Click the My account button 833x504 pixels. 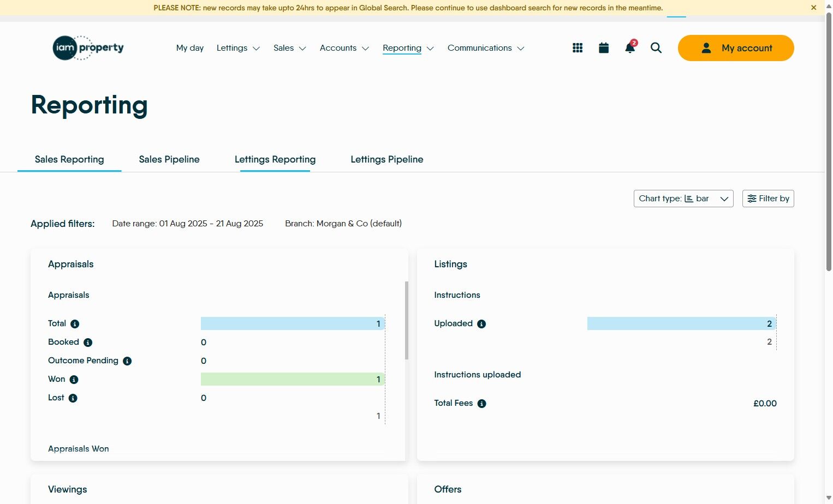coord(735,48)
